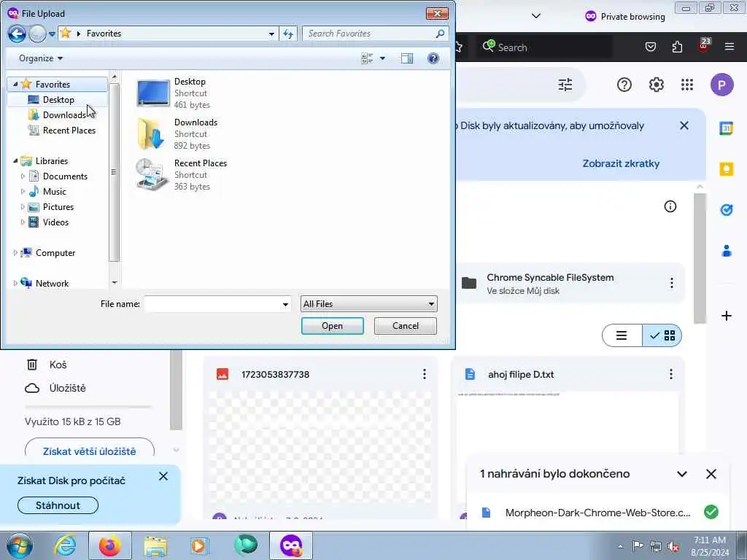
Task: Click the Zobrazit zkratky link
Action: (621, 163)
